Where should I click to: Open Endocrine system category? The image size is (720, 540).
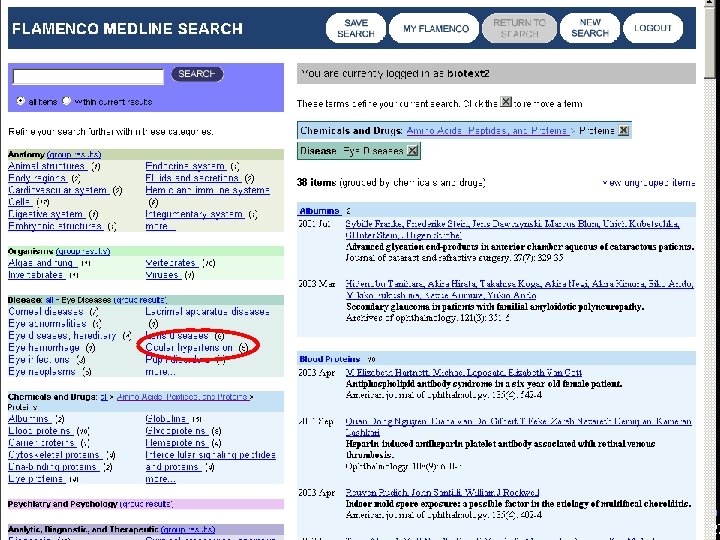(x=186, y=166)
